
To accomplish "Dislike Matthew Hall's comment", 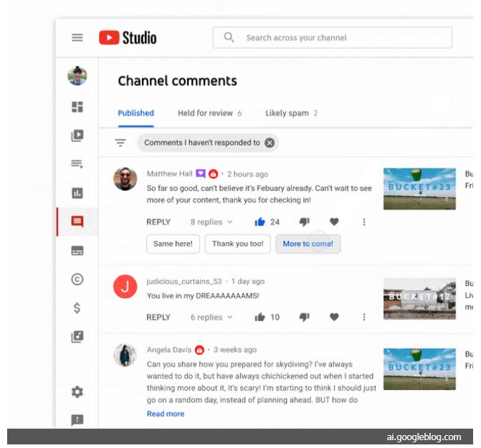I will click(304, 222).
